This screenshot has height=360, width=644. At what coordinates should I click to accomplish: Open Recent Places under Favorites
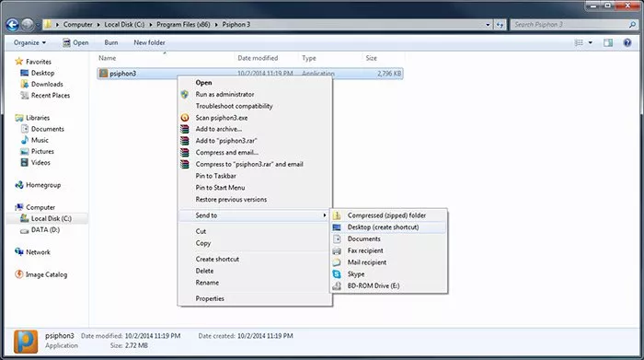point(50,96)
